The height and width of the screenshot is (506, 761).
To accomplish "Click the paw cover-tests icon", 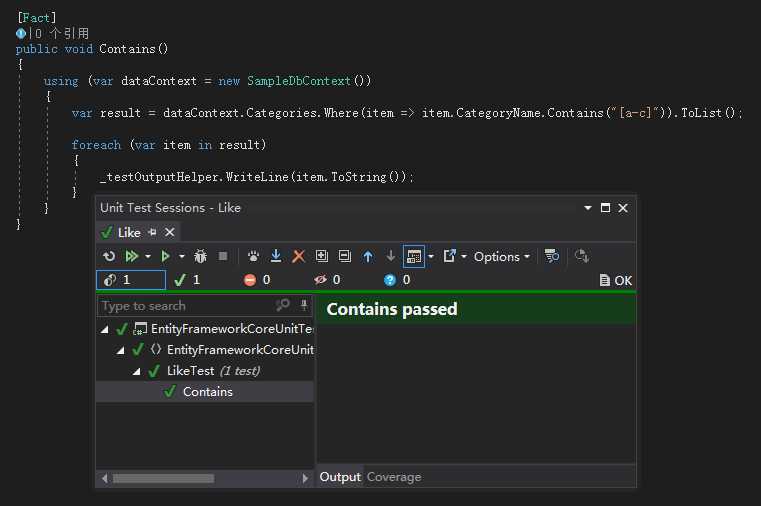I will (253, 256).
